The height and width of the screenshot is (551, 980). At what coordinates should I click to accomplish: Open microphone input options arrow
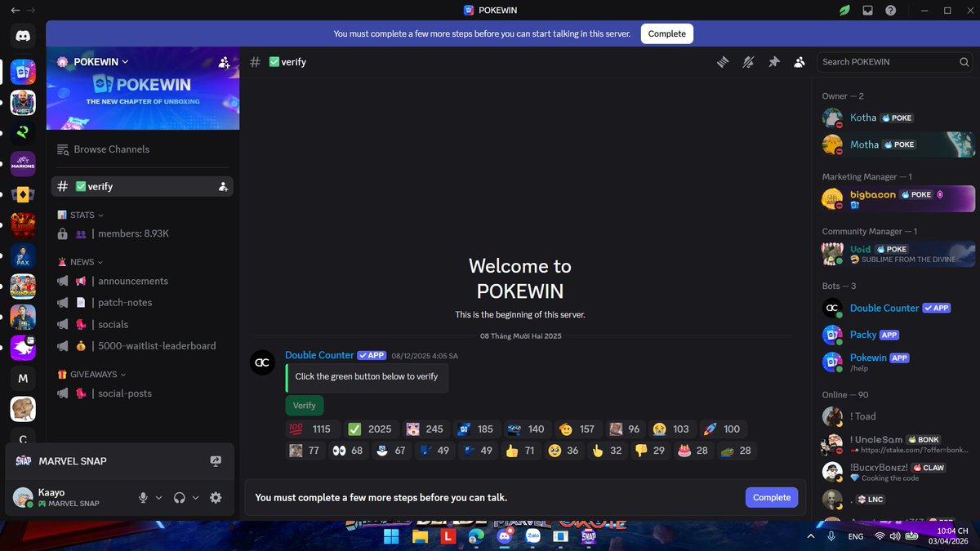tap(159, 497)
